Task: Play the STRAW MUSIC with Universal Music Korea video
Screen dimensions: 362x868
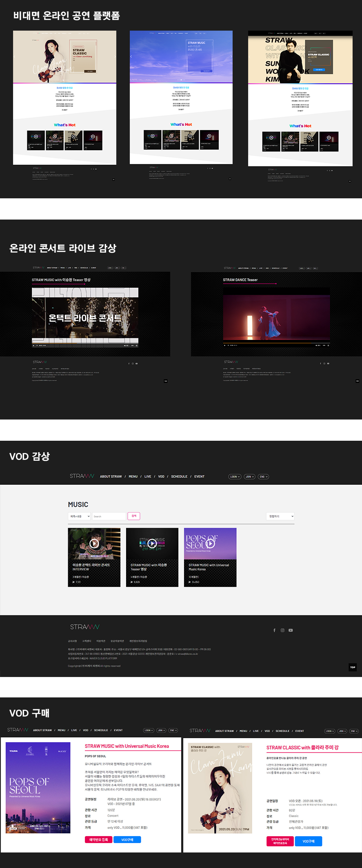Action: [x=210, y=543]
